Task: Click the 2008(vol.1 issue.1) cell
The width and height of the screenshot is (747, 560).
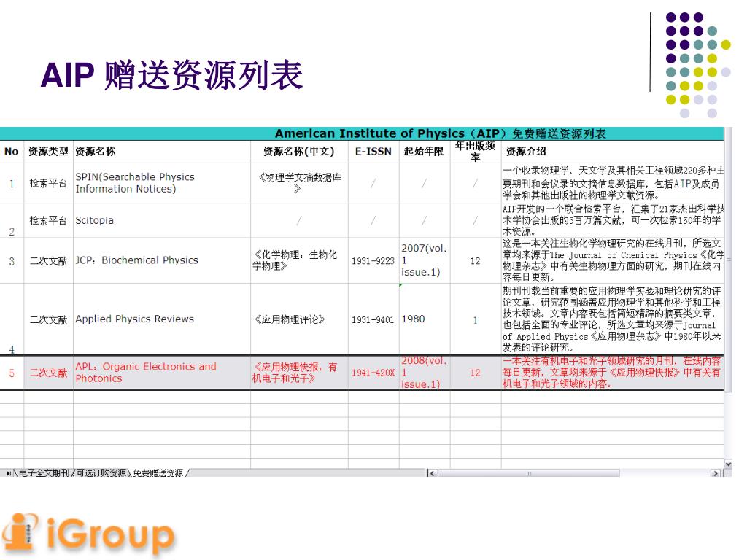Action: point(424,373)
